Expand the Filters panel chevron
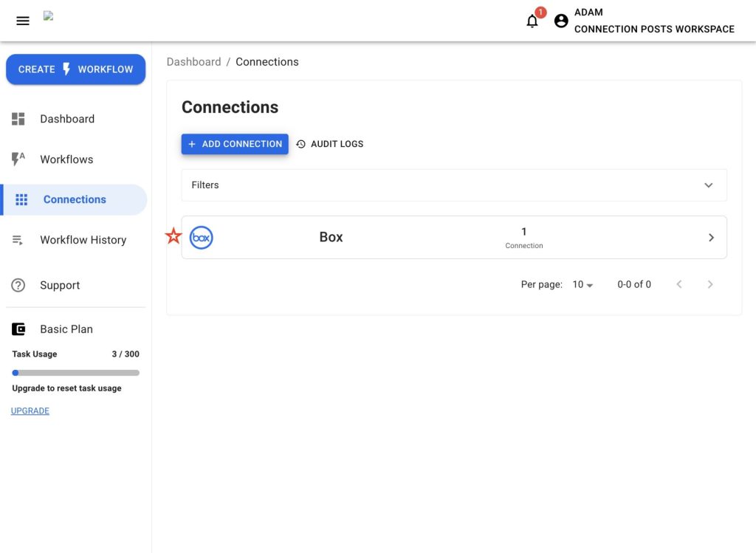The width and height of the screenshot is (756, 553). click(708, 185)
